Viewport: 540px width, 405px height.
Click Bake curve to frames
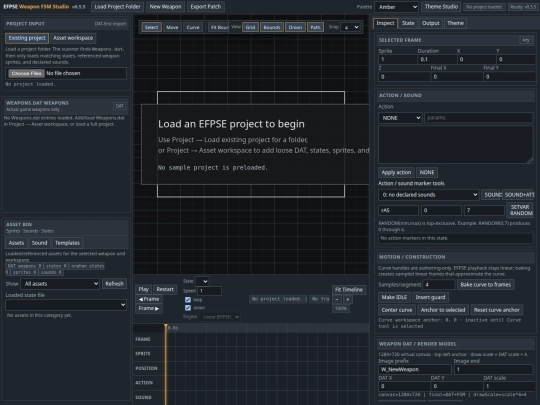click(x=486, y=285)
